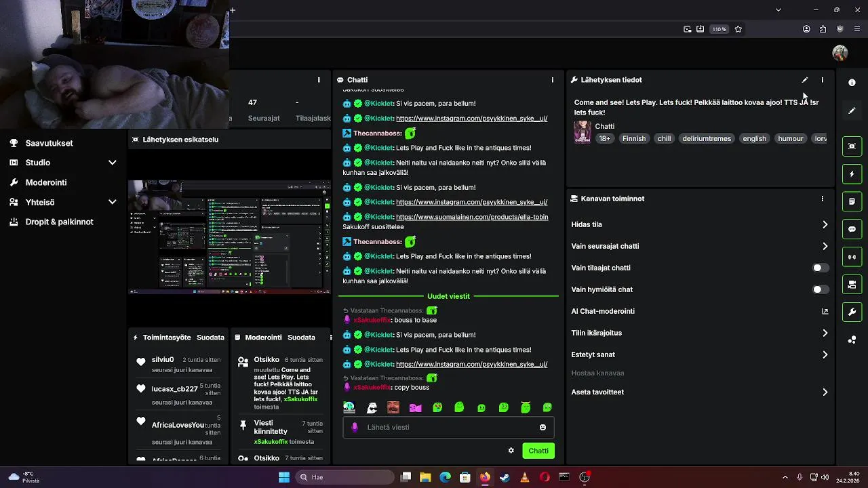Toggle Vain hymiöitä chat switch
This screenshot has width=868, height=488.
[x=821, y=289]
